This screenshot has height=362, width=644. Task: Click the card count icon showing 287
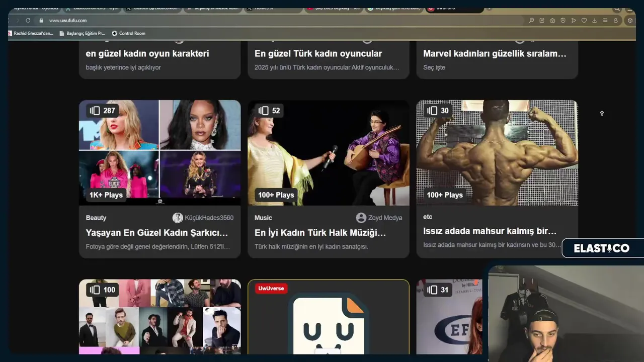[95, 111]
